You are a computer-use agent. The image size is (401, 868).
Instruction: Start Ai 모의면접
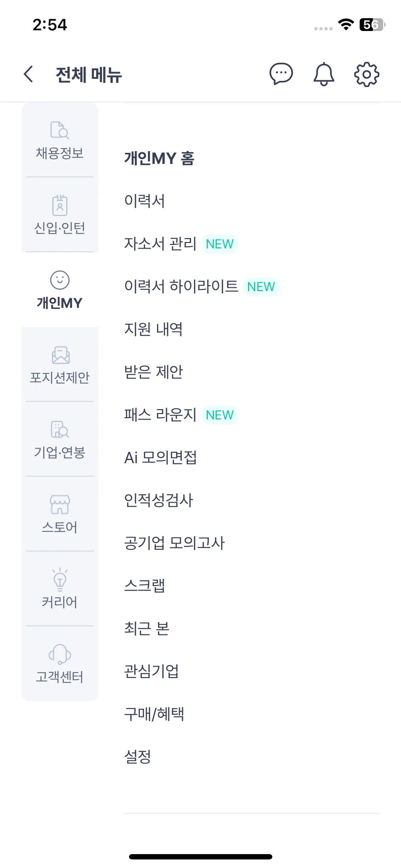point(160,458)
